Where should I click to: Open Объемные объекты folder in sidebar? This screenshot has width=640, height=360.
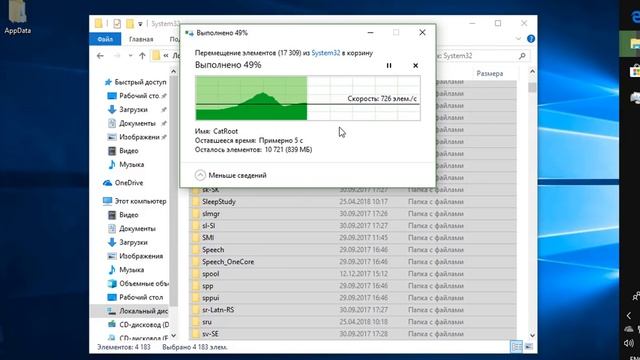pyautogui.click(x=138, y=283)
